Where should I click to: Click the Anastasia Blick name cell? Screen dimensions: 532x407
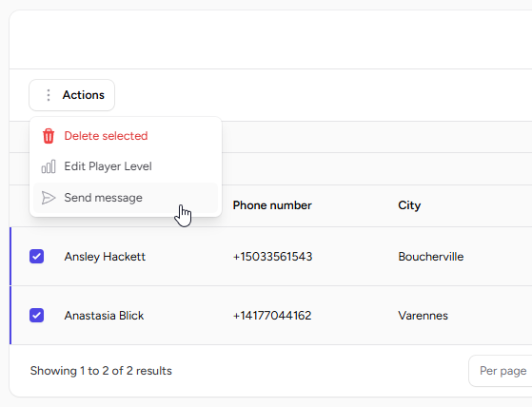pos(104,316)
